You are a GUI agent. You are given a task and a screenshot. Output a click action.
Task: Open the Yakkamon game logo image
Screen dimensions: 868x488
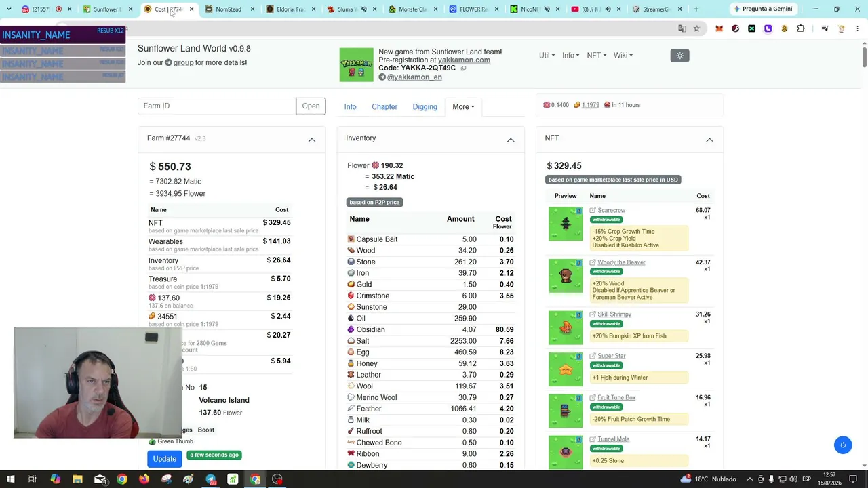(356, 65)
